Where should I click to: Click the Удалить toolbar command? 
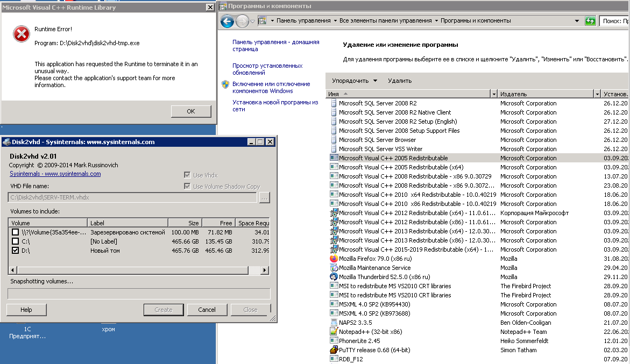coord(400,81)
